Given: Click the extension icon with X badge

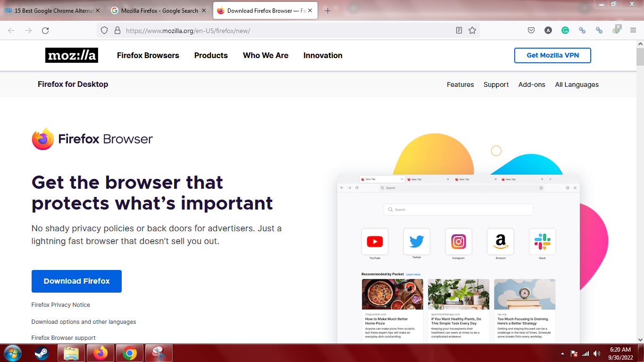Looking at the screenshot, I should [616, 30].
